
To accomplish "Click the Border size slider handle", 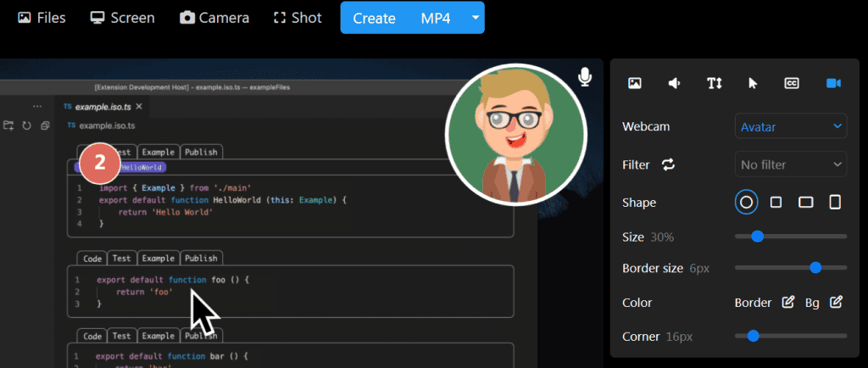I will [x=815, y=268].
